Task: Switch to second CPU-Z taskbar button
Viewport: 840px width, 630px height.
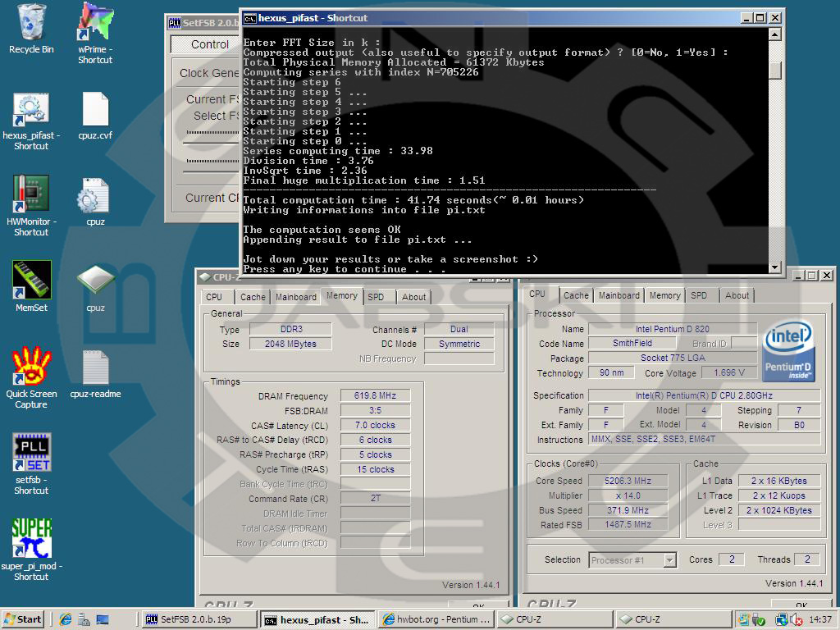Action: point(673,619)
